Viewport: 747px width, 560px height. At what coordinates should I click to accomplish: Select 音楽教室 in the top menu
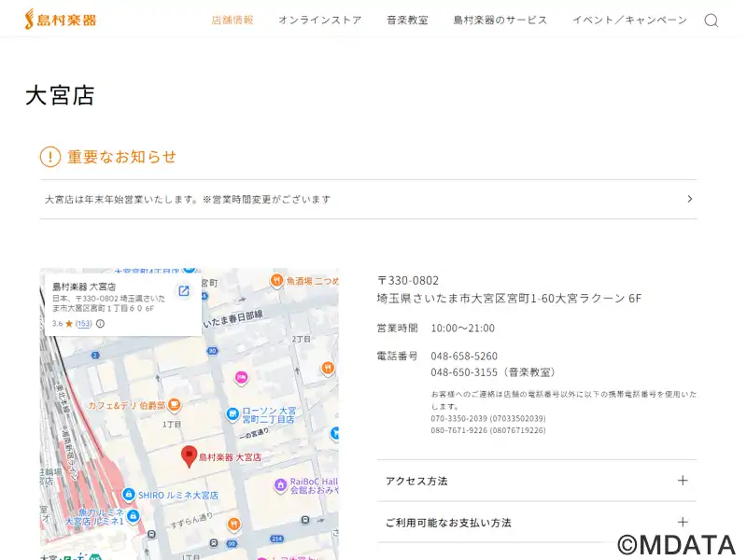[x=407, y=21]
